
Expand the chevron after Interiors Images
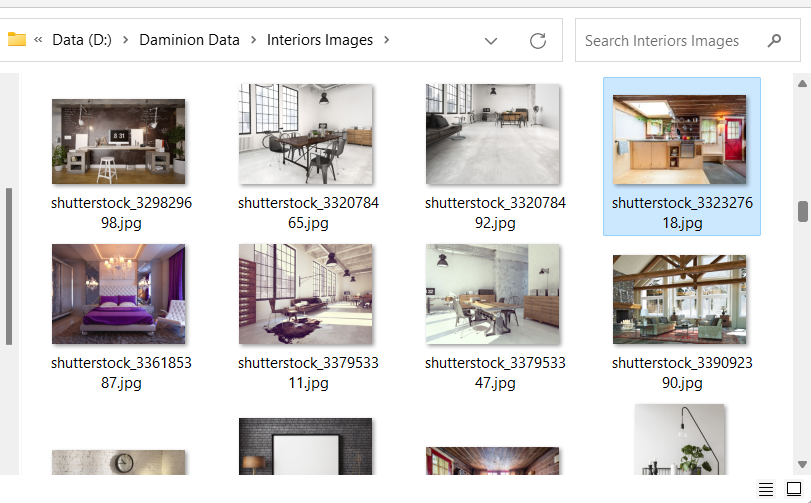(x=387, y=41)
